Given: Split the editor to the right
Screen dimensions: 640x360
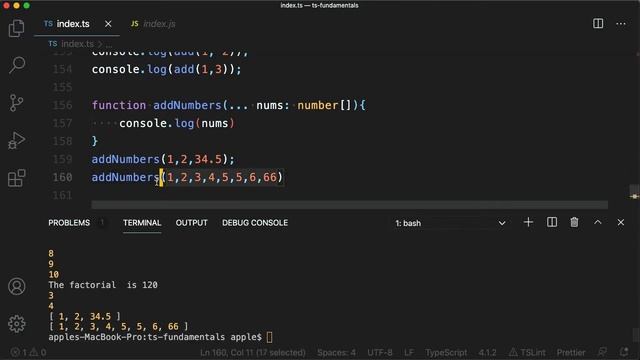Looking at the screenshot, I should pyautogui.click(x=598, y=24).
